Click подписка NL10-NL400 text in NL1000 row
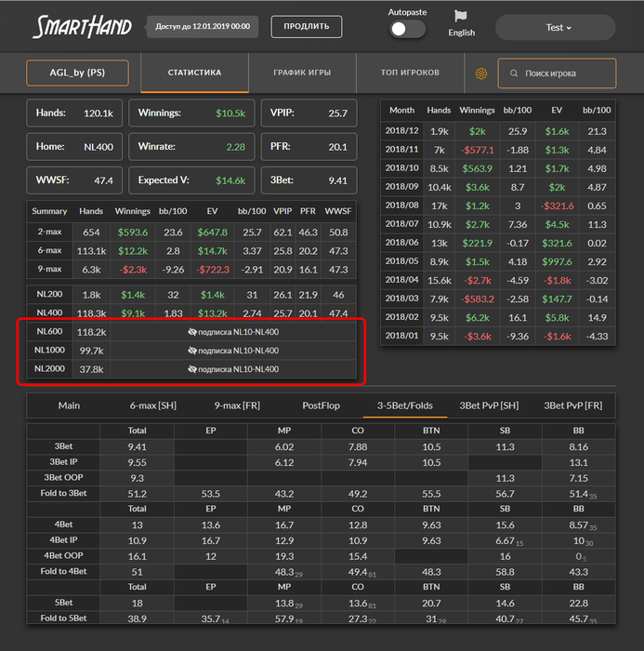This screenshot has height=651, width=644. (x=238, y=351)
